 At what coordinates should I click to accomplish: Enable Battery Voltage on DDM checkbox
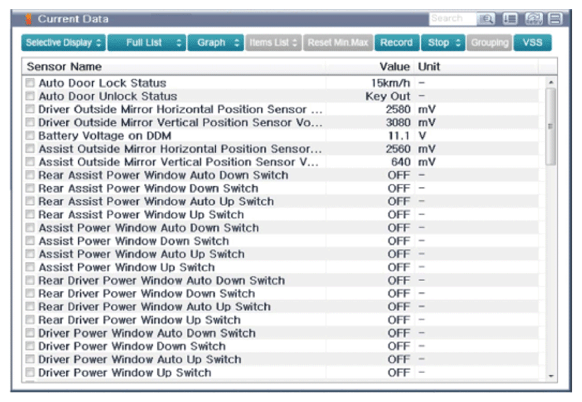30,135
